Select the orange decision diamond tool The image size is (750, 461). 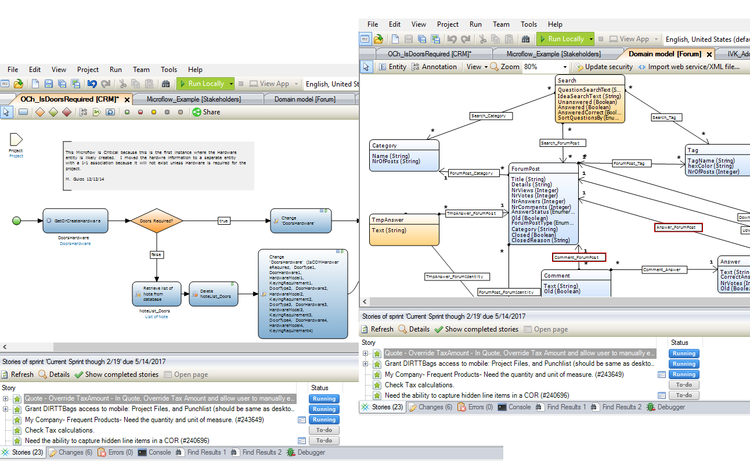[x=42, y=112]
